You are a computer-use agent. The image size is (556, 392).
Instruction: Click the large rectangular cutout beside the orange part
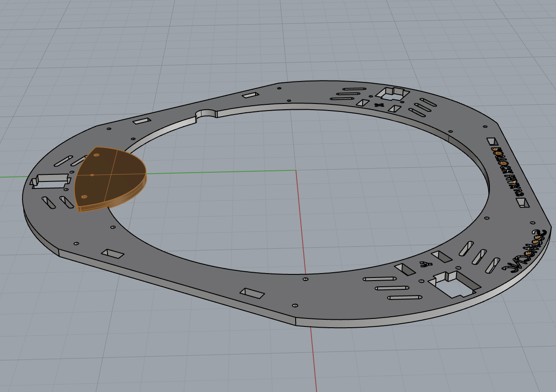click(x=50, y=181)
